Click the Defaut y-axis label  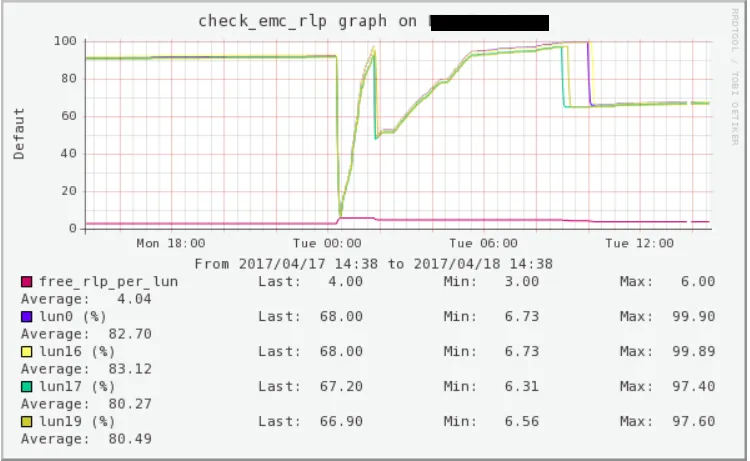click(20, 135)
